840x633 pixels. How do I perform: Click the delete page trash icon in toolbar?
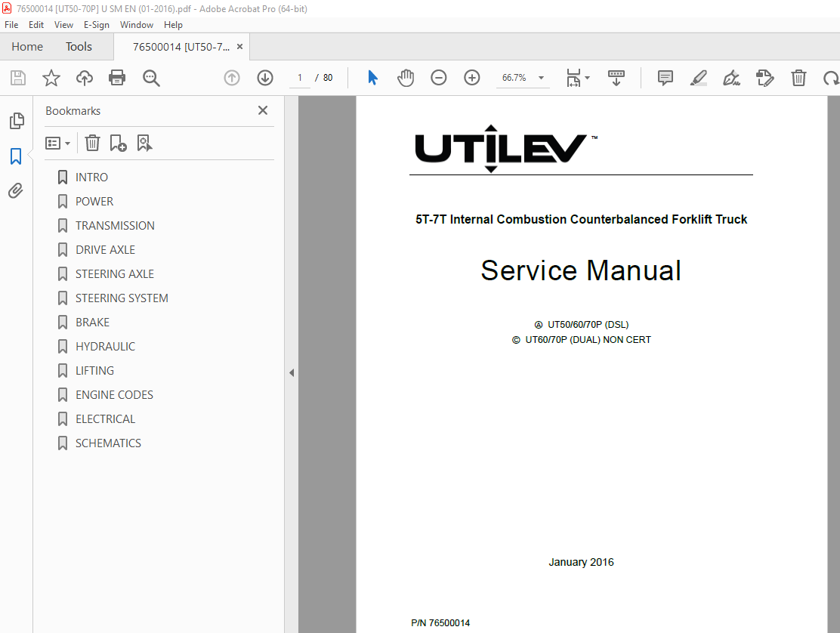[798, 79]
